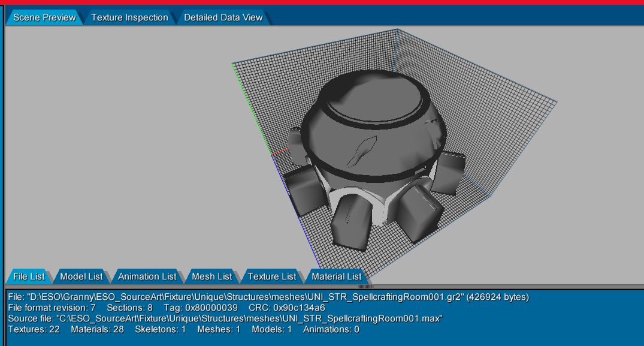The width and height of the screenshot is (644, 346).
Task: Click the 'Meshes: 1' count
Action: [x=219, y=329]
